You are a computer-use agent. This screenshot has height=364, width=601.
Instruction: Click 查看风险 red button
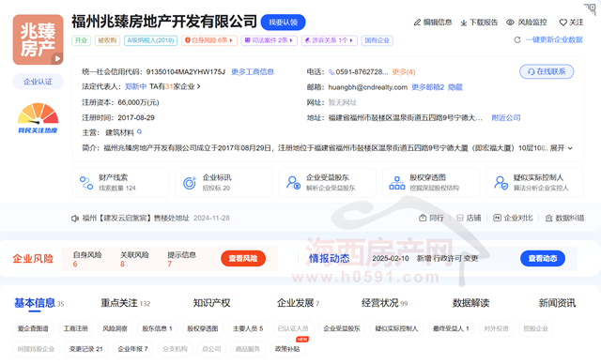click(243, 258)
